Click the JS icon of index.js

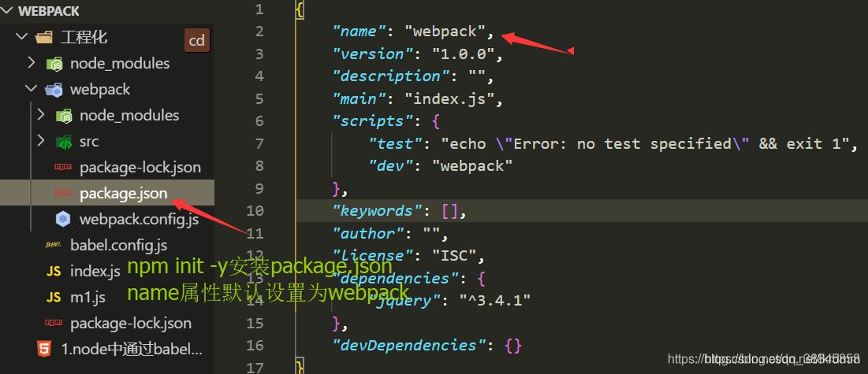pyautogui.click(x=54, y=271)
